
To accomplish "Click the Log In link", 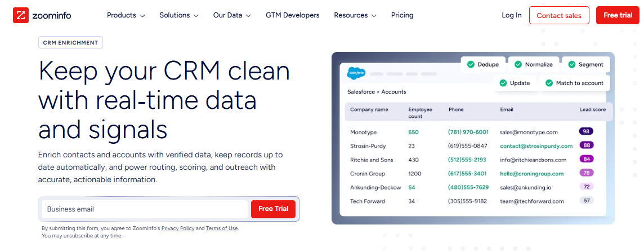I will (512, 15).
